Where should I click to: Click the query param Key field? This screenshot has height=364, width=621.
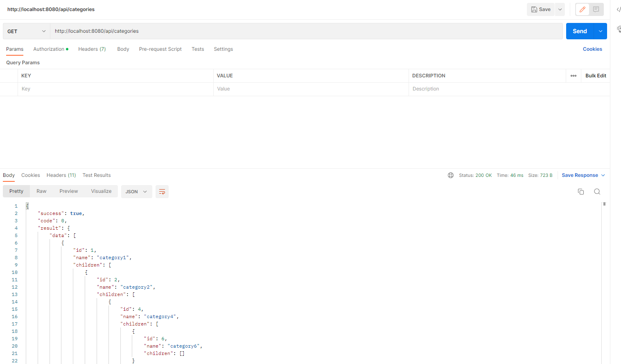tap(115, 89)
